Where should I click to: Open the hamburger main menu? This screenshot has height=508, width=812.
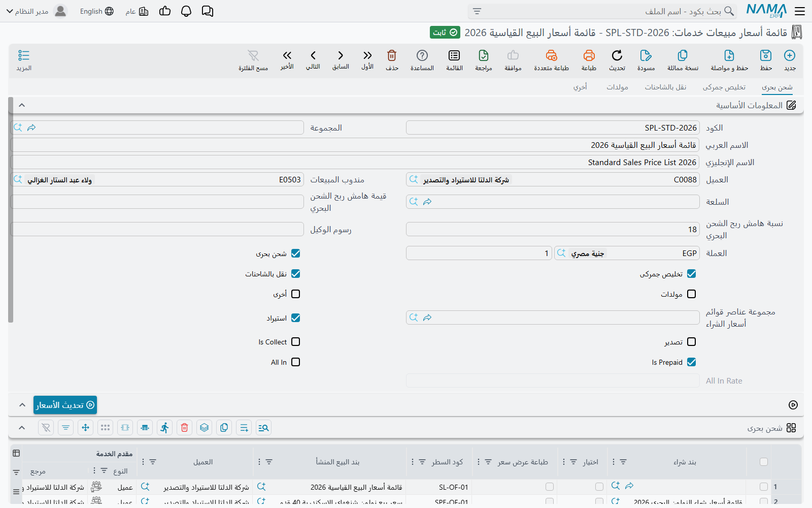[x=800, y=11]
